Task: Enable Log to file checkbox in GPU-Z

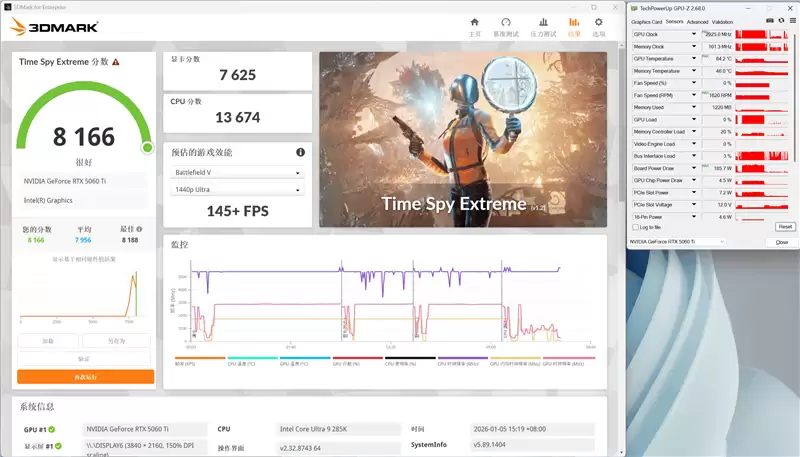Action: coord(636,227)
